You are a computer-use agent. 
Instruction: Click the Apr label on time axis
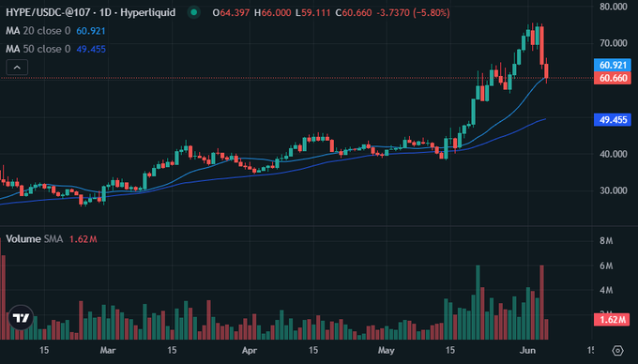[249, 350]
